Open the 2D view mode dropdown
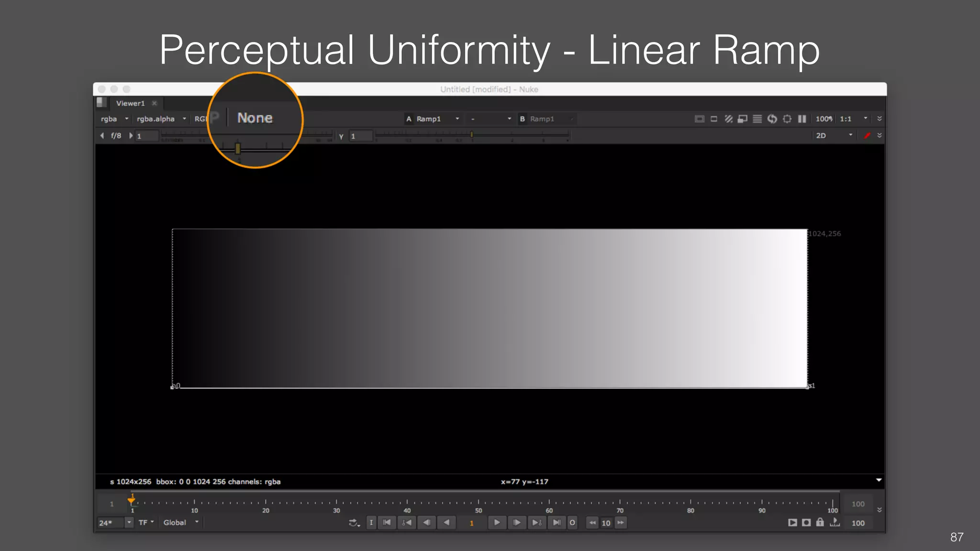Image resolution: width=980 pixels, height=551 pixels. pyautogui.click(x=834, y=136)
